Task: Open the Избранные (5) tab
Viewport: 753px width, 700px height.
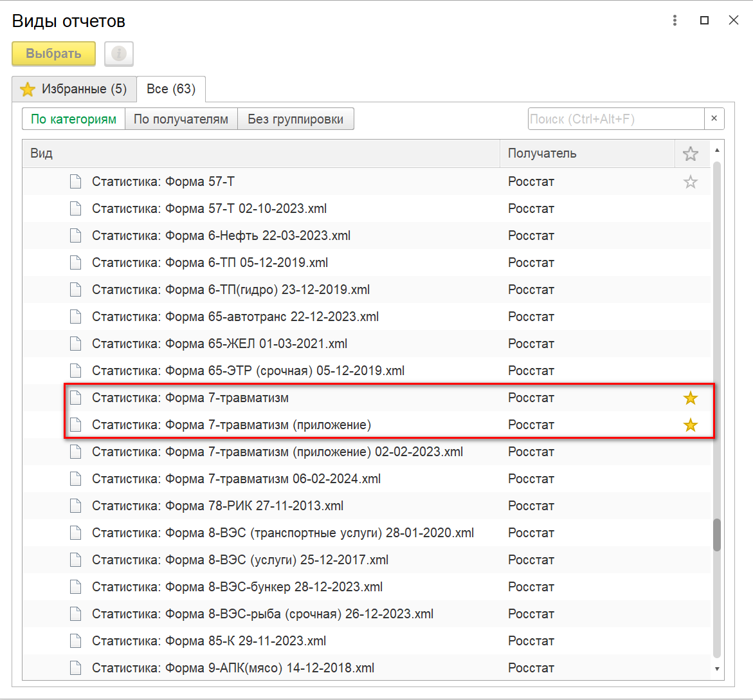Action: 75,89
